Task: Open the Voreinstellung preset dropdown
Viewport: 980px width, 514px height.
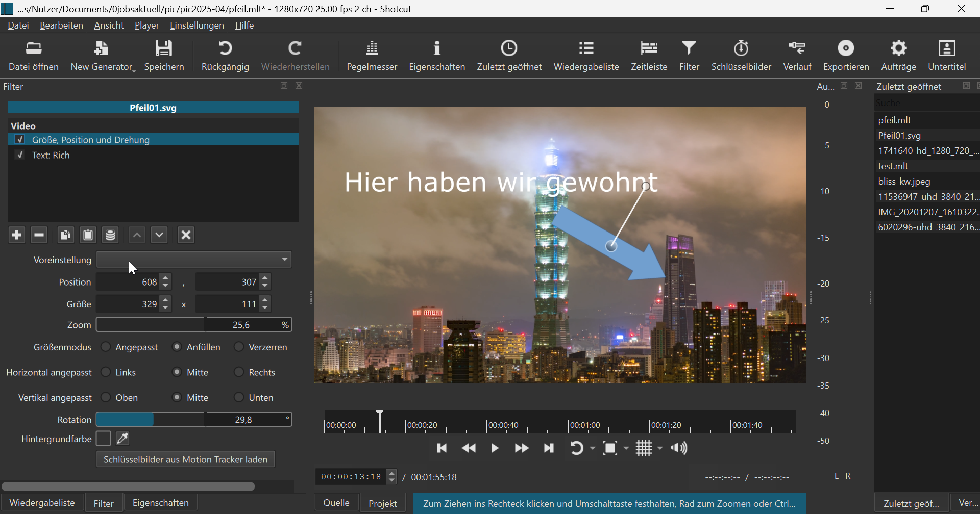Action: pos(194,260)
